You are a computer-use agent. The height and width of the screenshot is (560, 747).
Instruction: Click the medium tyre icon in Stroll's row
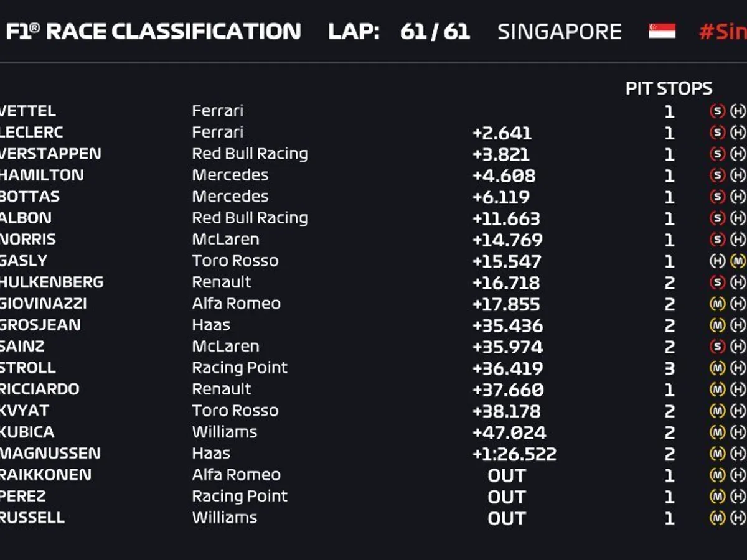tap(718, 368)
